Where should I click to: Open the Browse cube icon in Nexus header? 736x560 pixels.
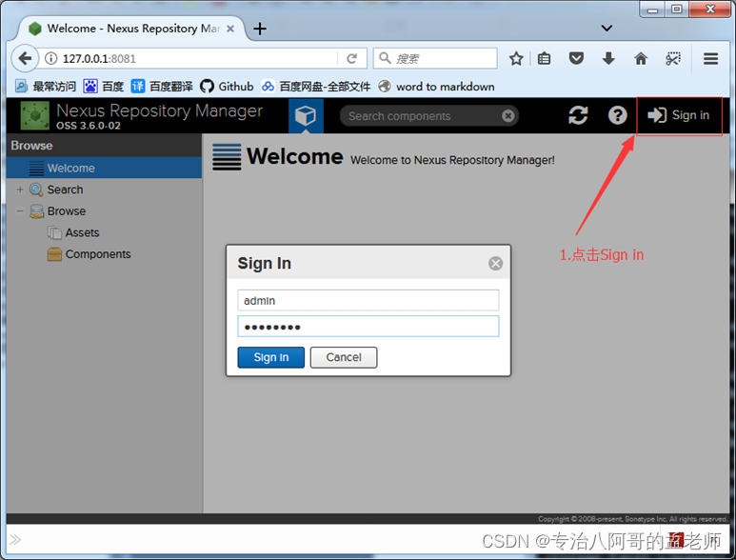tap(306, 115)
